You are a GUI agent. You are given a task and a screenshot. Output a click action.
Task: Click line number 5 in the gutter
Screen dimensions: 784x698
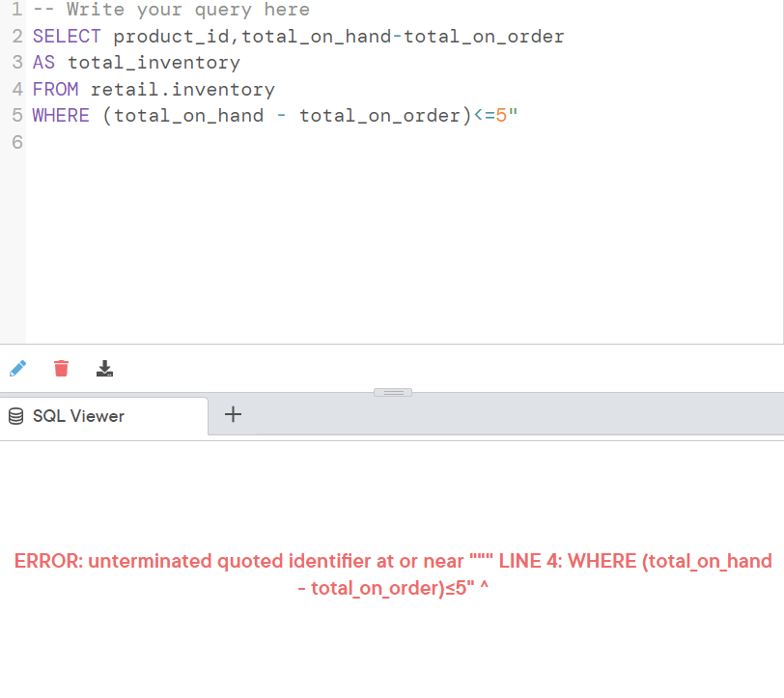pos(15,115)
